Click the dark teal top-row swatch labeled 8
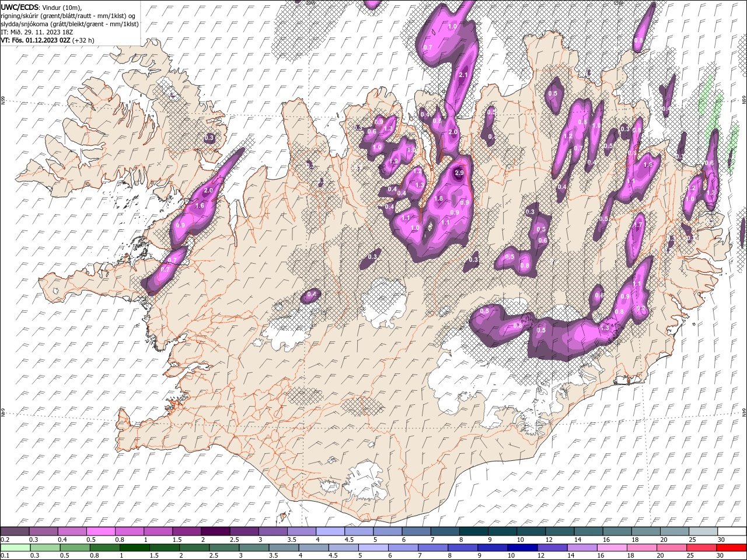 [x=473, y=531]
